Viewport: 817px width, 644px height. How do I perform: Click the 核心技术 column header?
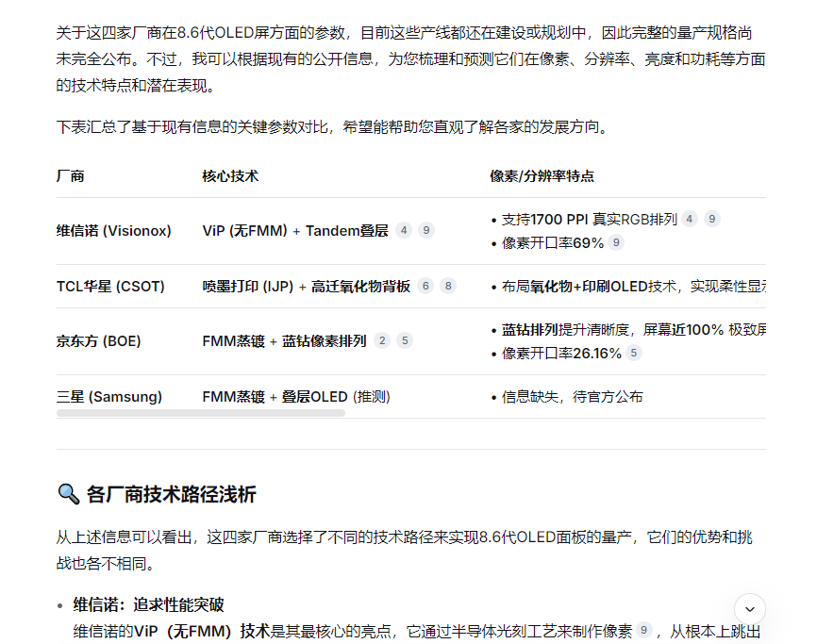pos(230,176)
